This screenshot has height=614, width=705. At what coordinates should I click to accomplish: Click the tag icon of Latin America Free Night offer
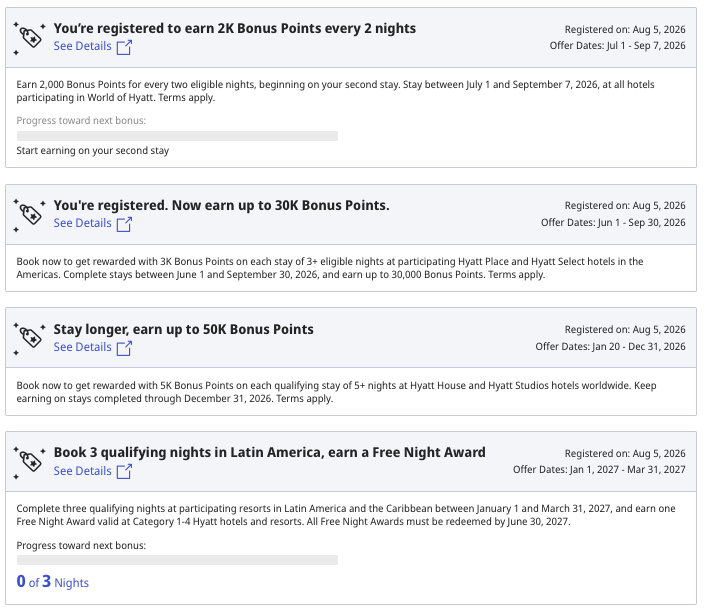pos(30,463)
